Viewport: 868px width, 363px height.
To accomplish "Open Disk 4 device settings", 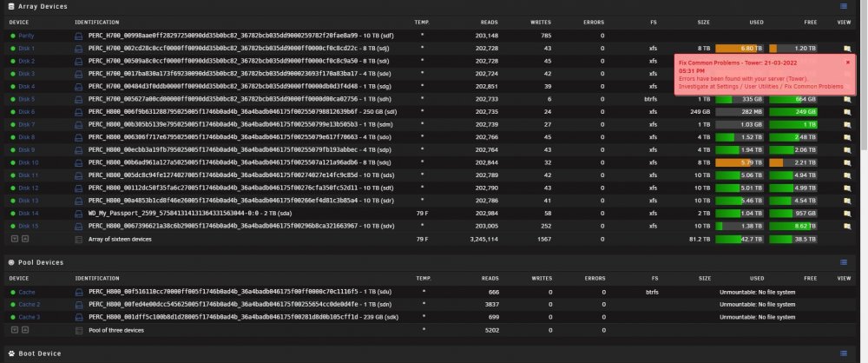I will click(x=27, y=87).
